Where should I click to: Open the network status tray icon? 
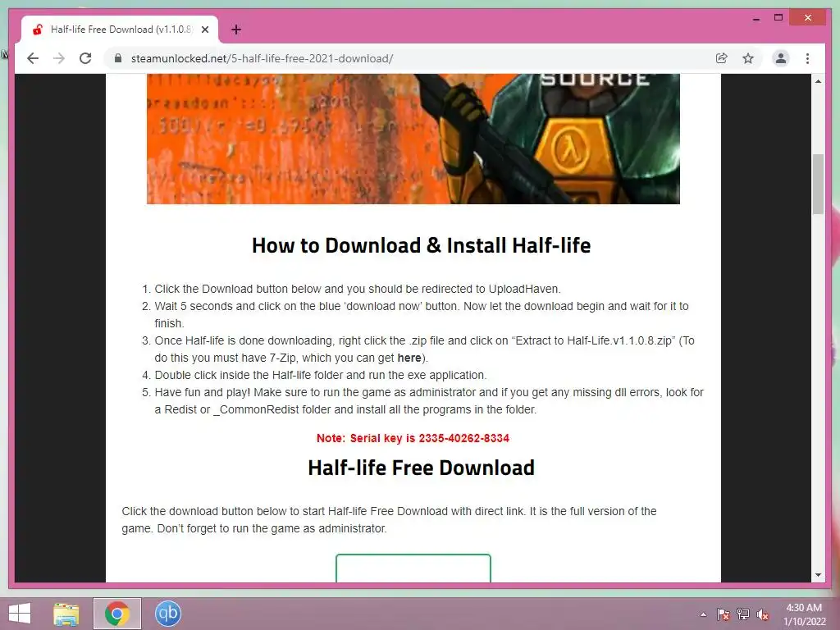tap(743, 614)
